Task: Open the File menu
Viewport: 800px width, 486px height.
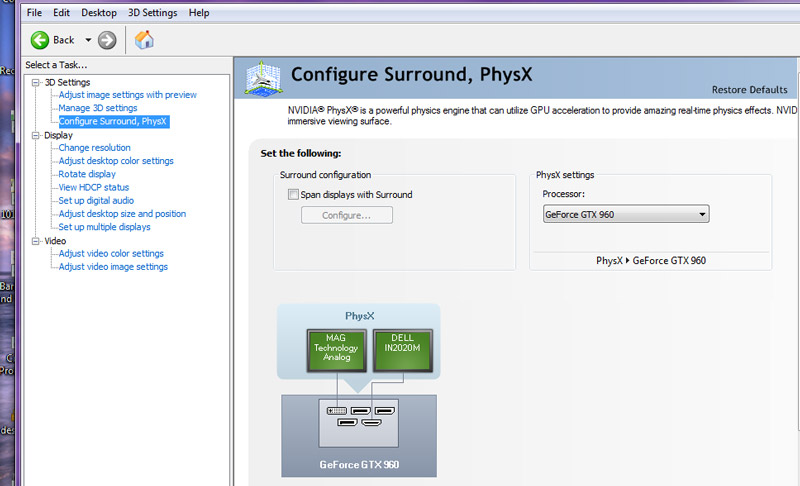Action: pos(34,13)
